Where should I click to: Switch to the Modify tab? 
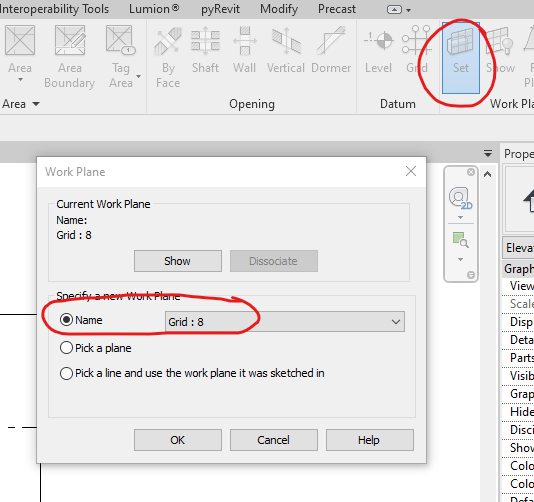pyautogui.click(x=279, y=9)
